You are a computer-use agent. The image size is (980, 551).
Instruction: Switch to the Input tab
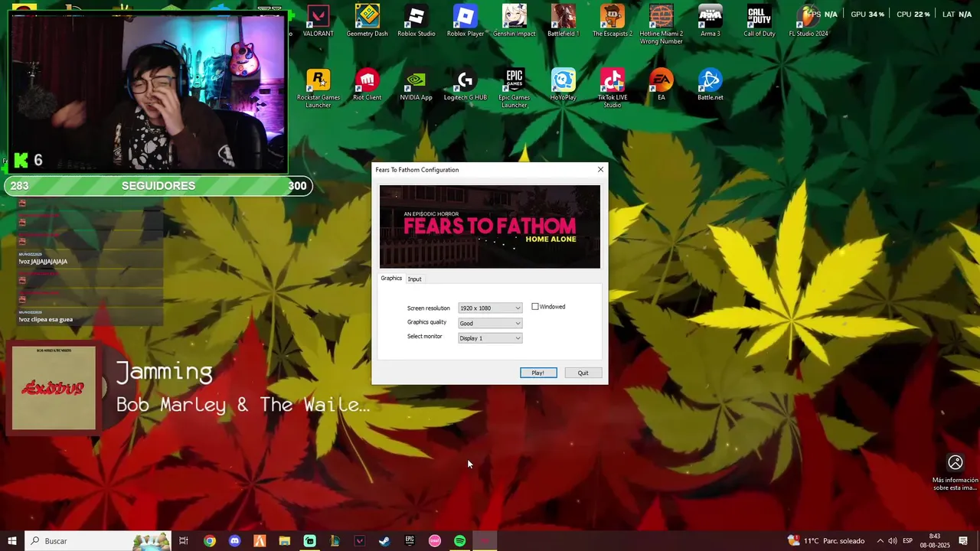click(414, 279)
